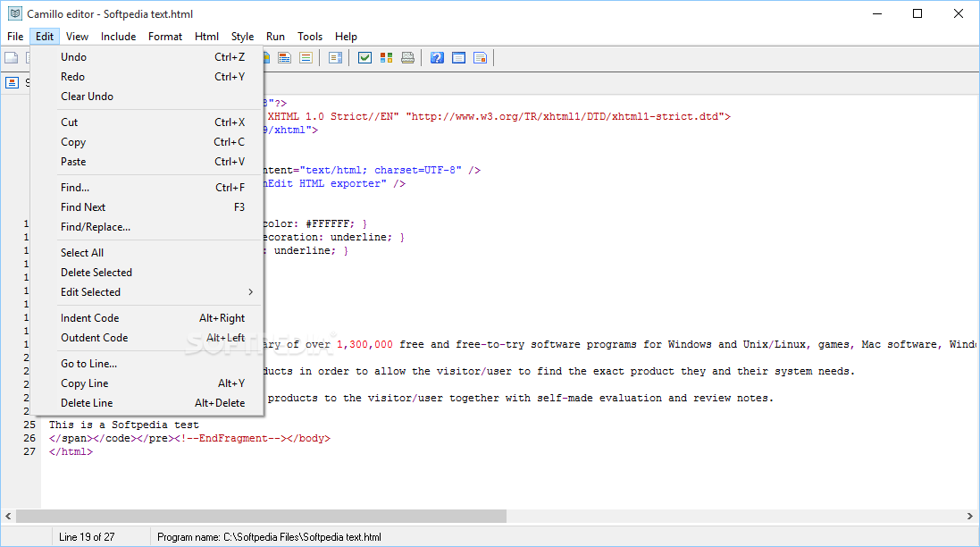Click the orange-header page layout toolbar icon
Viewport: 980px width, 547px height.
click(x=284, y=58)
